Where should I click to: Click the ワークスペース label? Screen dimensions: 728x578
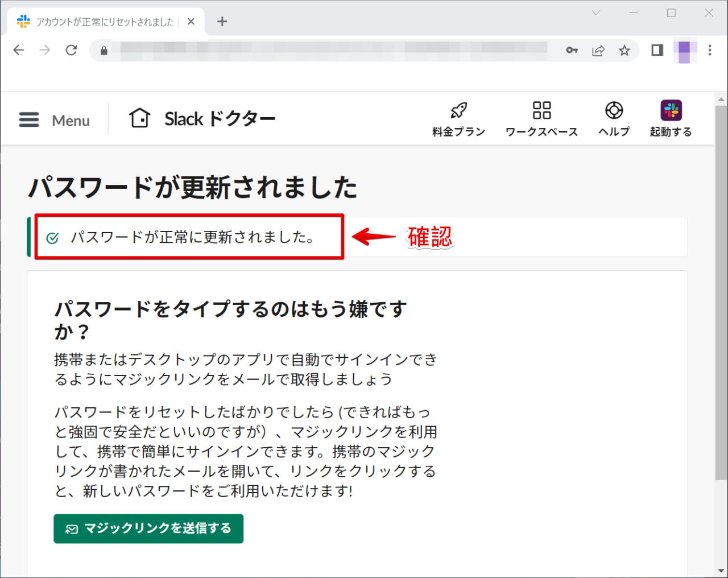[x=541, y=132]
